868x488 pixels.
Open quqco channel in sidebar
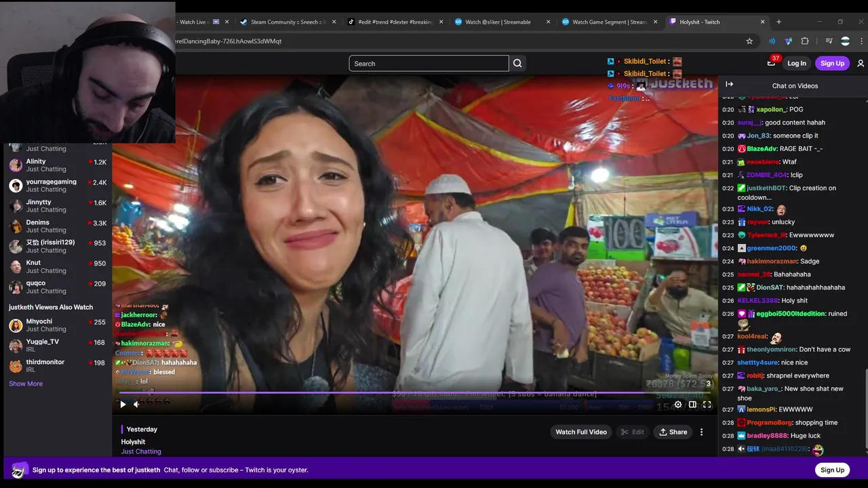[x=57, y=287]
